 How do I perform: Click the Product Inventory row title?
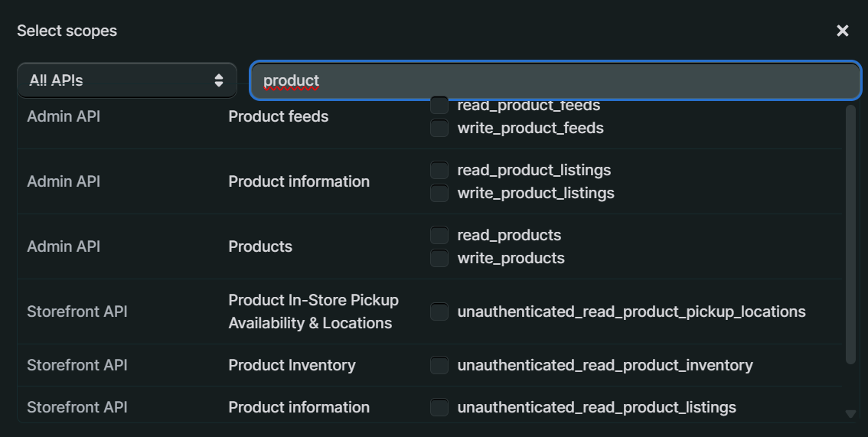[x=292, y=366]
